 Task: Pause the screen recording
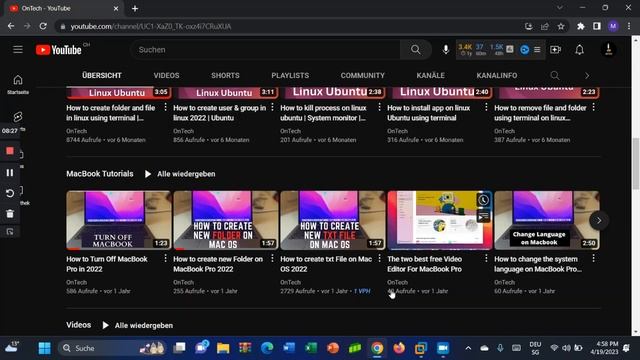(x=10, y=173)
